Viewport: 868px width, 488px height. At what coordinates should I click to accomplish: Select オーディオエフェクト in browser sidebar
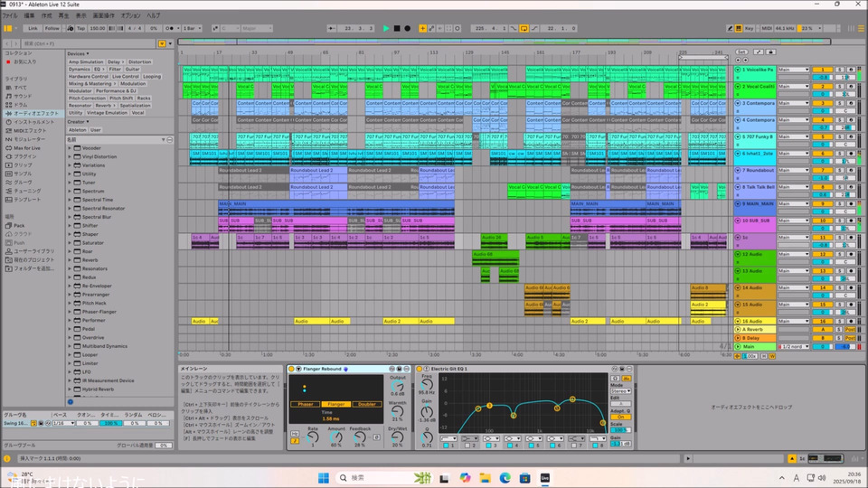[x=36, y=113]
